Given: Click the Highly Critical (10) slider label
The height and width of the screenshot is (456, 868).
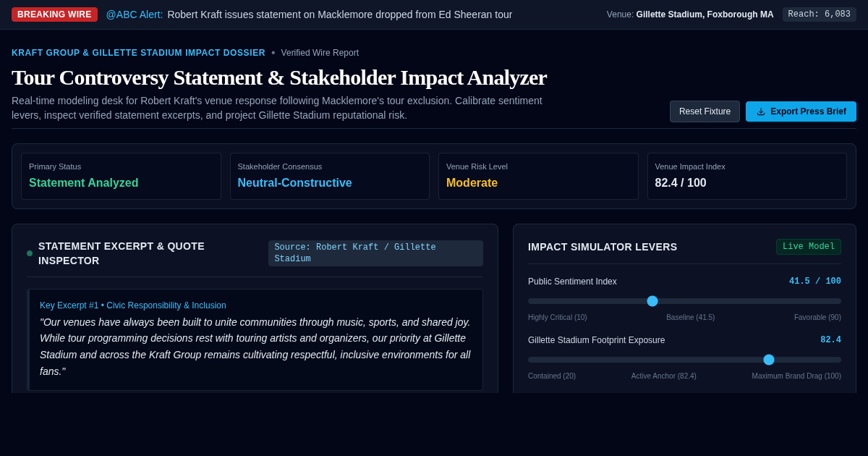Looking at the screenshot, I should pos(558,318).
